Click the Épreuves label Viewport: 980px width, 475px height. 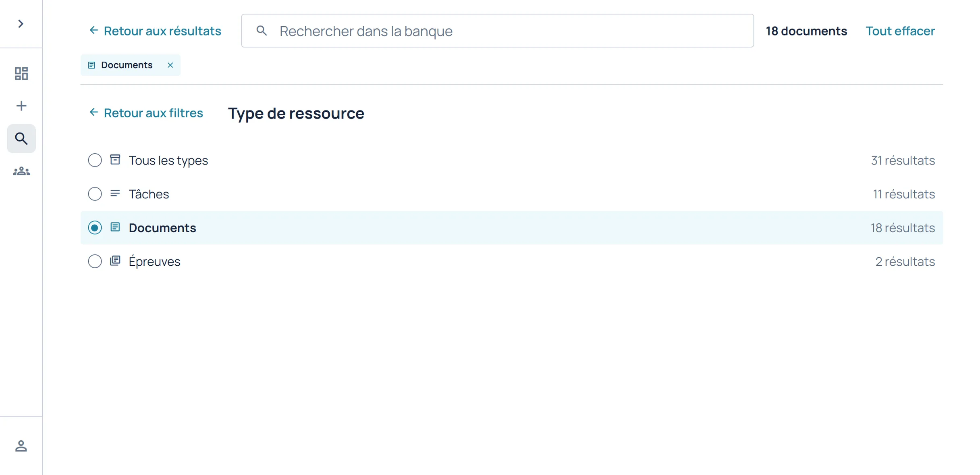point(154,261)
